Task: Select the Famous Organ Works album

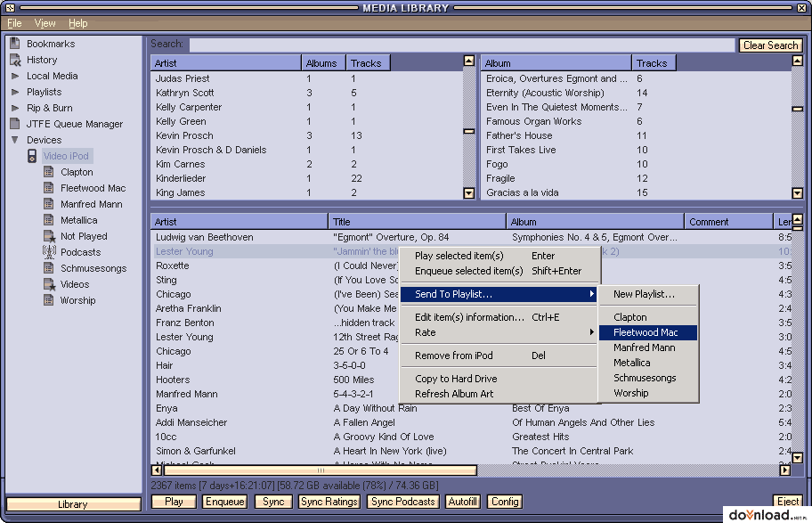Action: [637, 121]
